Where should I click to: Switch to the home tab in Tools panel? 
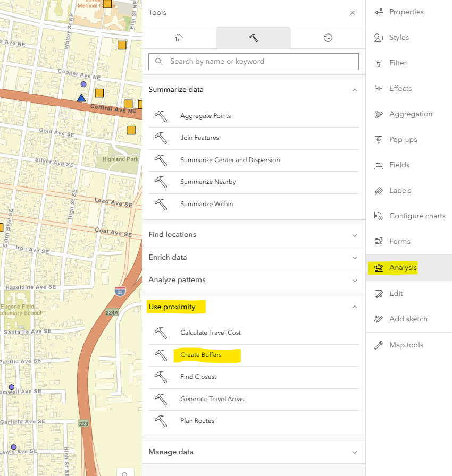pyautogui.click(x=179, y=38)
